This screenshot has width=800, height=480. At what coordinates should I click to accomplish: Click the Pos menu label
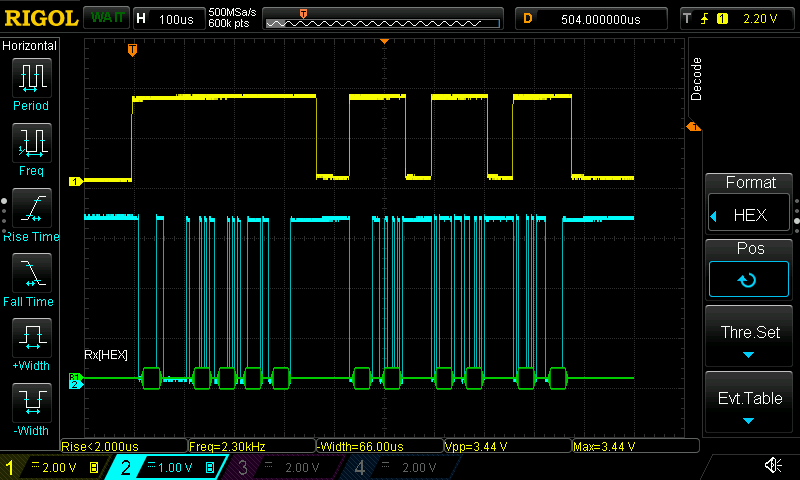pyautogui.click(x=750, y=248)
